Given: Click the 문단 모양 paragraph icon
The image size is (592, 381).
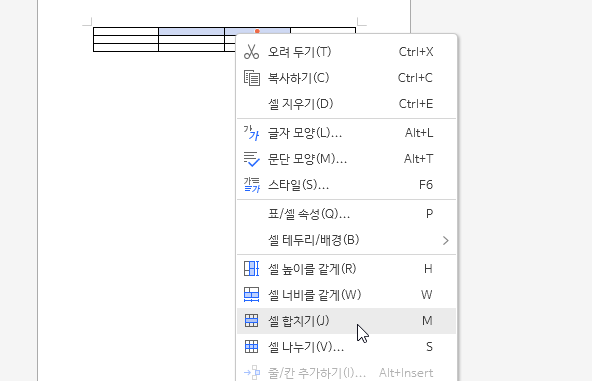Looking at the screenshot, I should (x=251, y=159).
